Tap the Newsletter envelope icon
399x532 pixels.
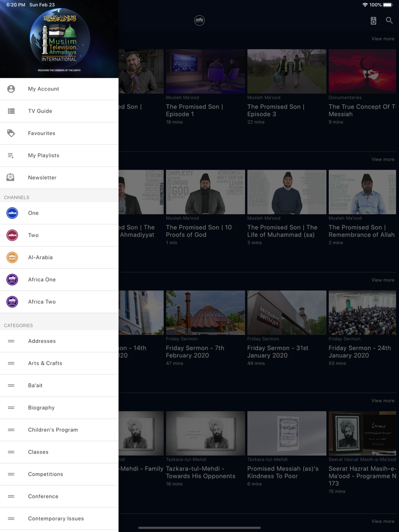click(x=10, y=178)
